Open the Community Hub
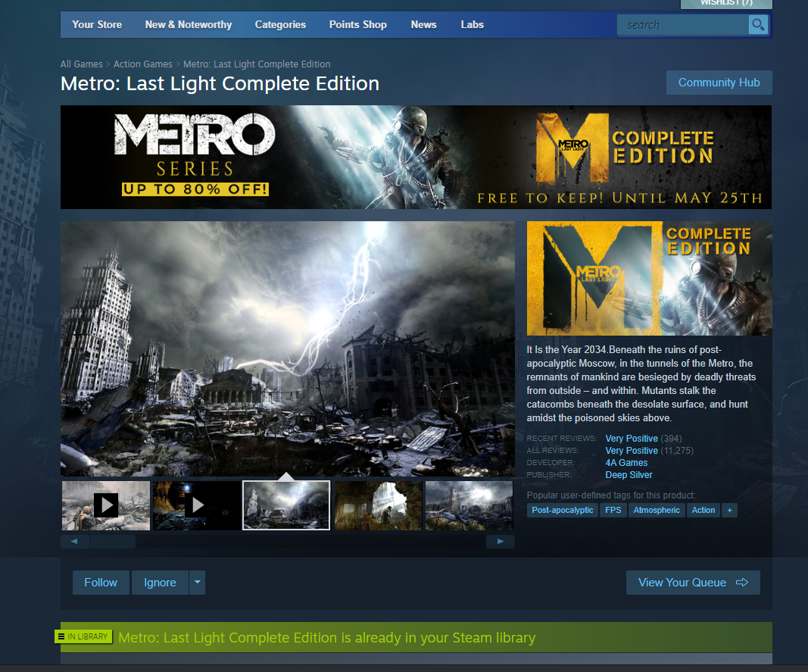This screenshot has width=808, height=672. 719,83
